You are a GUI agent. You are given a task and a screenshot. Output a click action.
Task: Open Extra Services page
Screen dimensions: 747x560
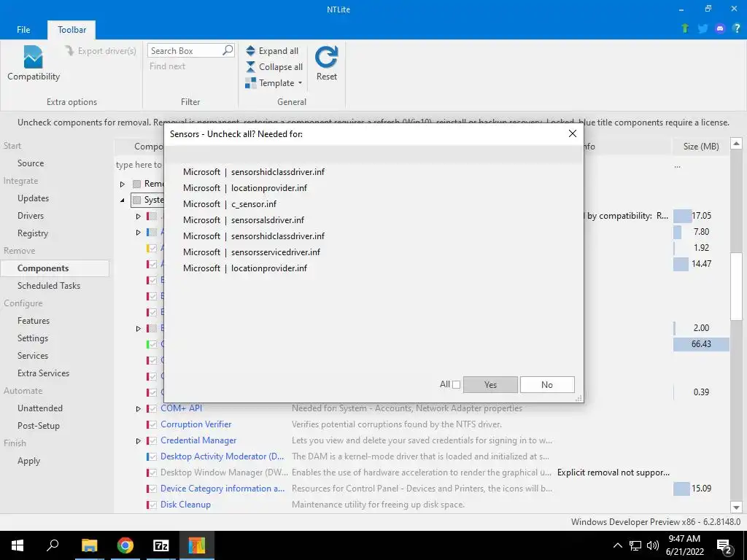[43, 373]
